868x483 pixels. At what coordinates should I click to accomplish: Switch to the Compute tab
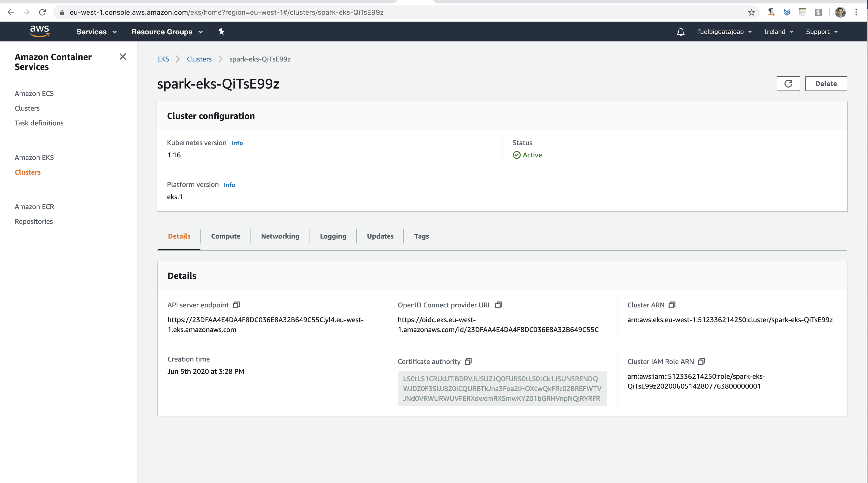pyautogui.click(x=225, y=236)
